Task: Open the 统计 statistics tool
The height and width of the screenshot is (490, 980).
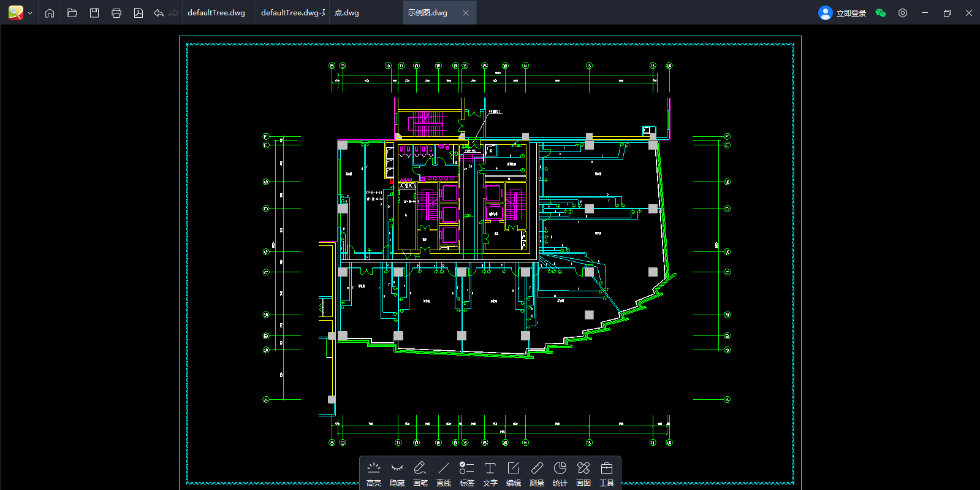Action: tap(560, 474)
